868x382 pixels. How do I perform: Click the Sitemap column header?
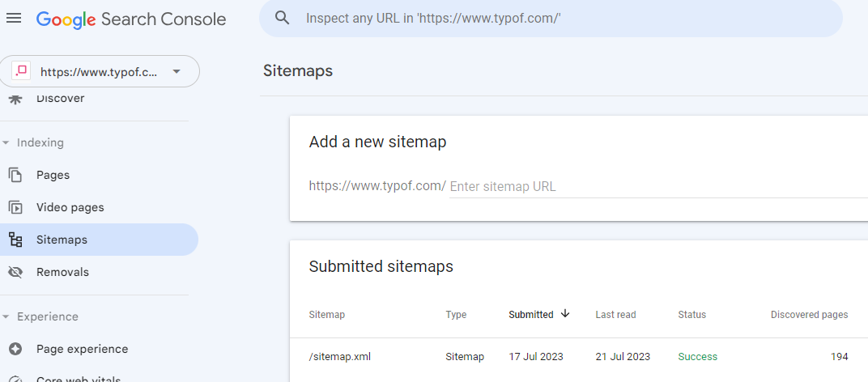pos(326,315)
